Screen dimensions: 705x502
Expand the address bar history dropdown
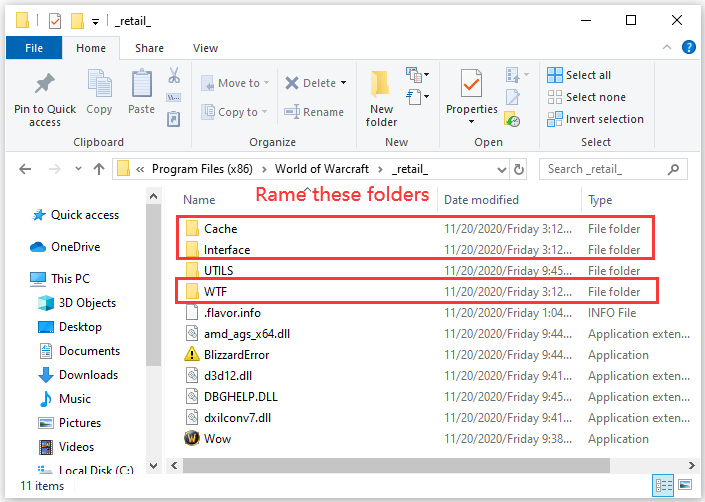click(x=502, y=169)
